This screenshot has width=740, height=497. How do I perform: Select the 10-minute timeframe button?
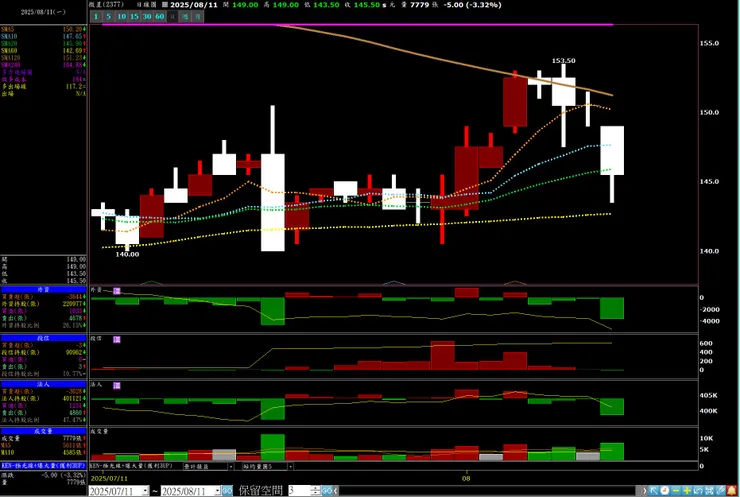[x=121, y=17]
